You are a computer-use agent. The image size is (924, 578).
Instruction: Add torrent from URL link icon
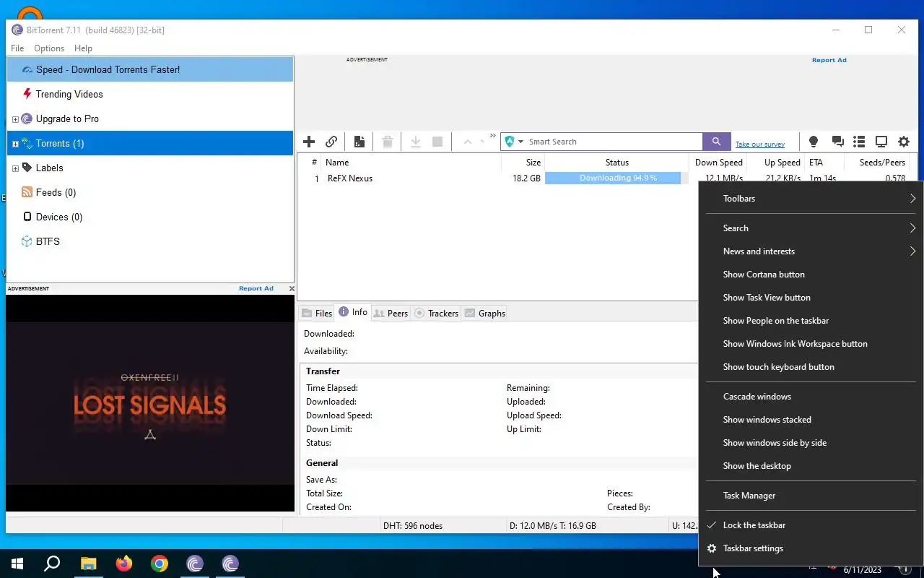(331, 142)
